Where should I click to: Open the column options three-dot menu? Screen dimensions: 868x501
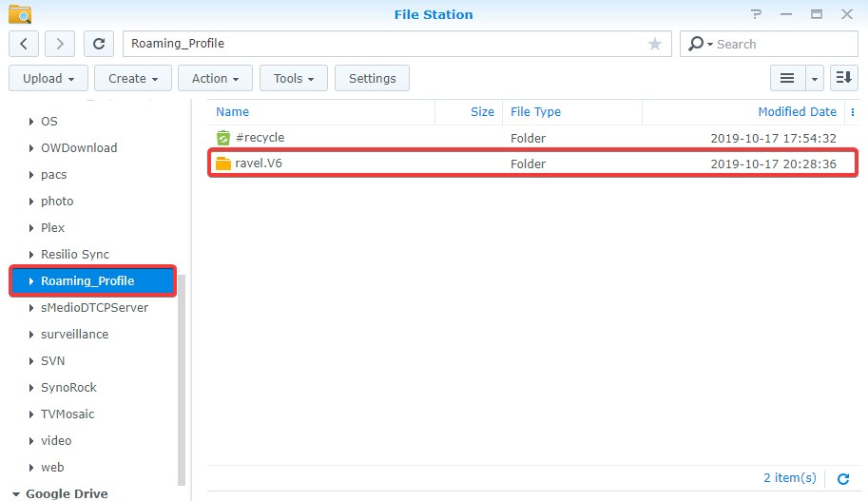[x=853, y=112]
